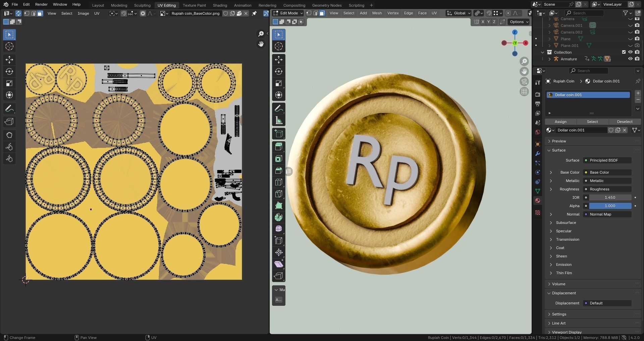
Task: Select the Edge Slide tool
Action: point(279,241)
